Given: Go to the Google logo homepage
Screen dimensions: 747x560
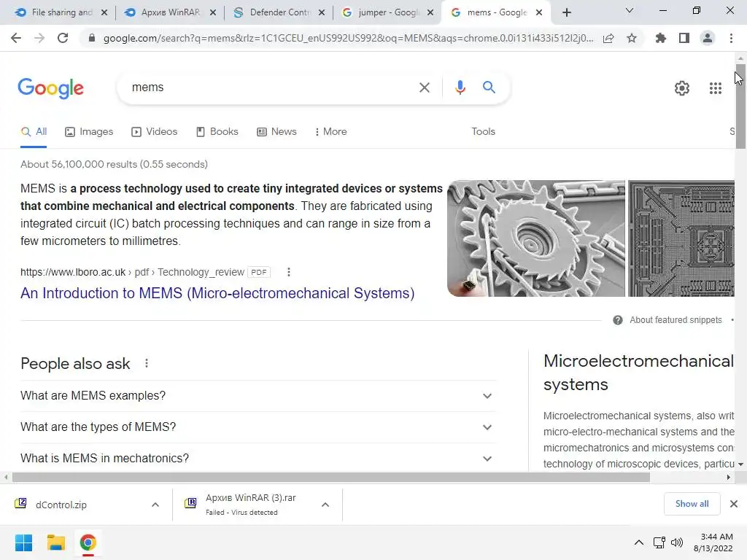Looking at the screenshot, I should tap(50, 88).
